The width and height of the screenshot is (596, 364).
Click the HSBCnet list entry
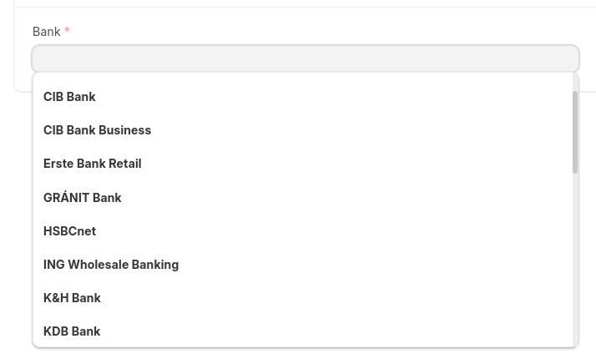point(69,231)
